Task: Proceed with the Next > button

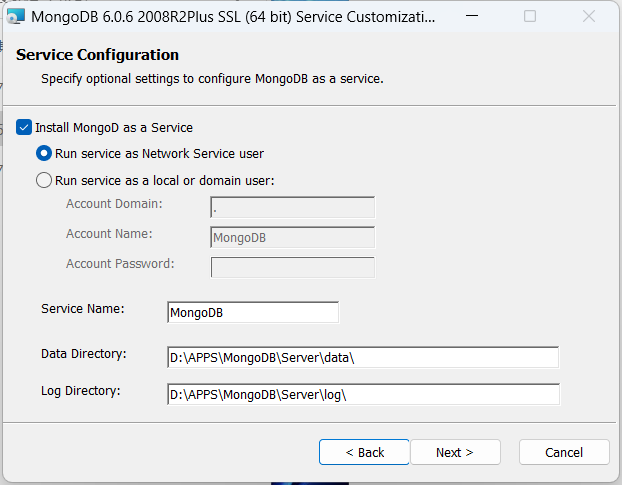Action: point(455,452)
